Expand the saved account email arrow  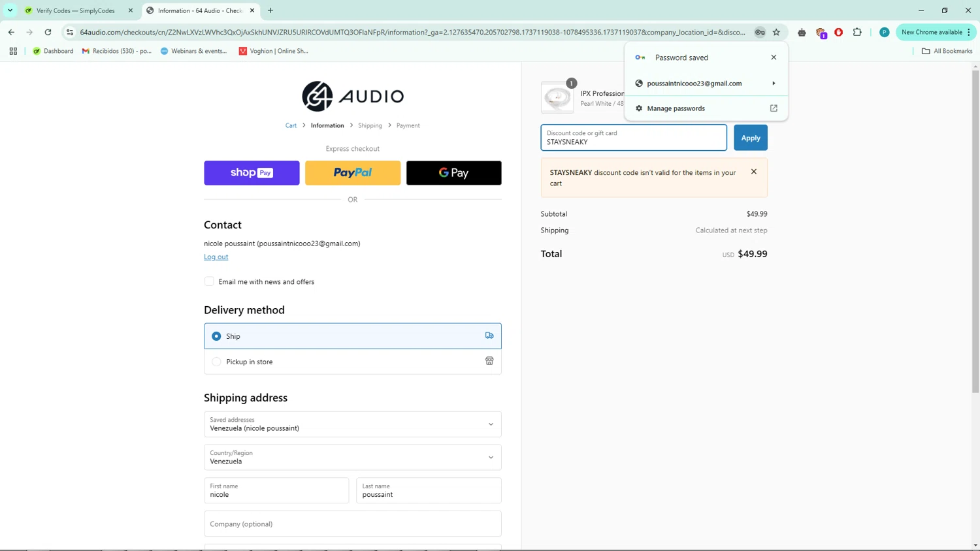tap(774, 84)
